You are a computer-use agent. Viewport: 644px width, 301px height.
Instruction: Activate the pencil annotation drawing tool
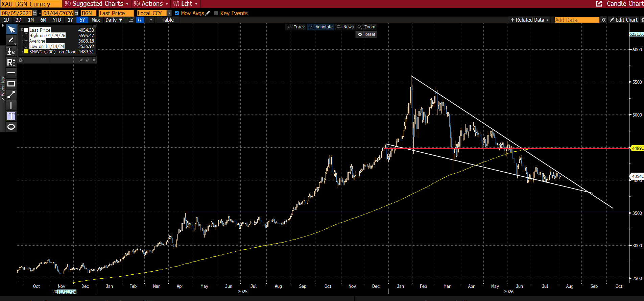pos(11,40)
